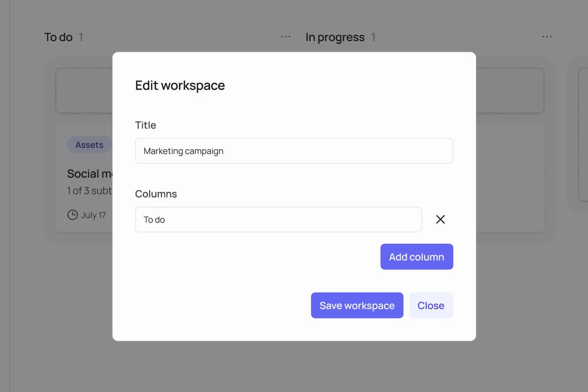Click the dashed drop zone in In progress column

coord(510,90)
